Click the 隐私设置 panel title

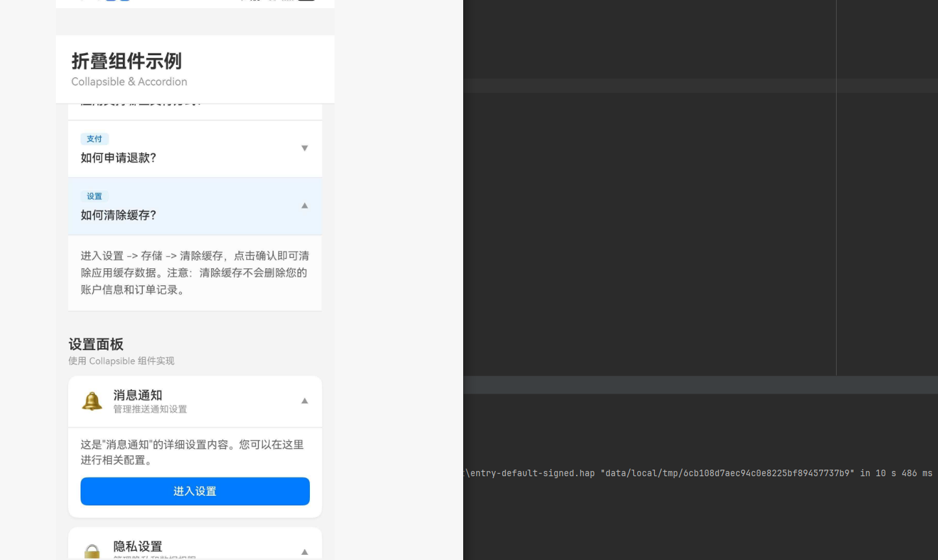(138, 546)
